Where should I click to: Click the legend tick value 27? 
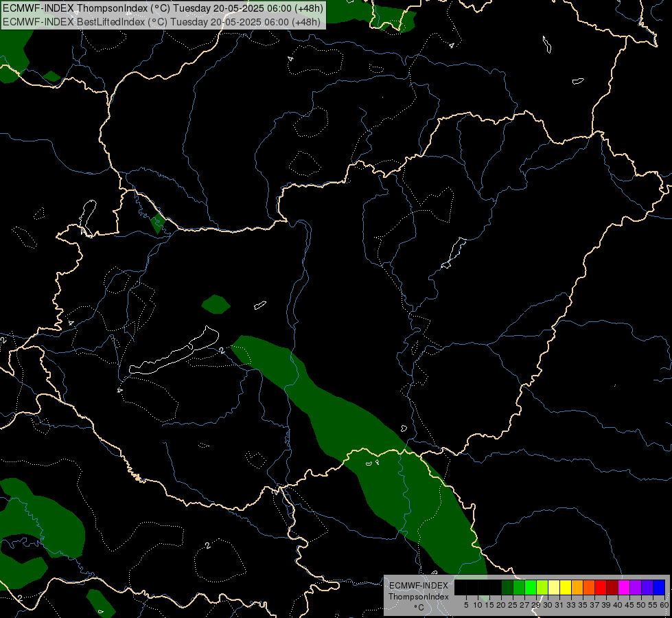pyautogui.click(x=524, y=605)
